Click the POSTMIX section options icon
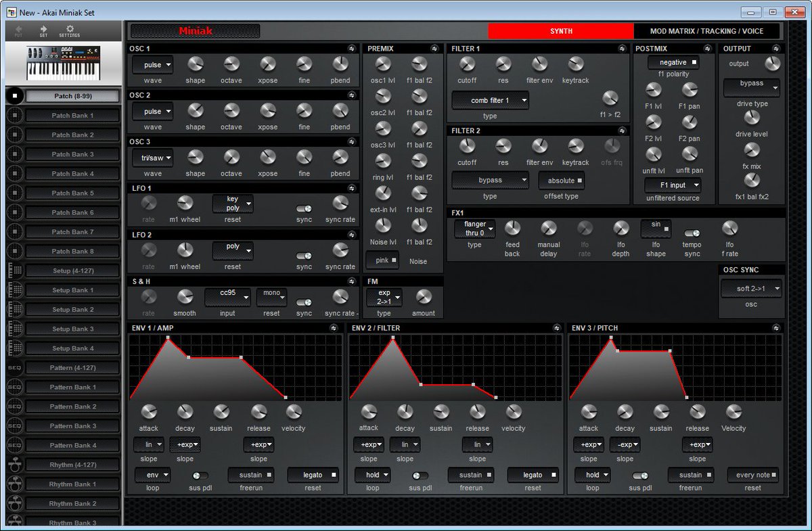The image size is (812, 531). 706,49
